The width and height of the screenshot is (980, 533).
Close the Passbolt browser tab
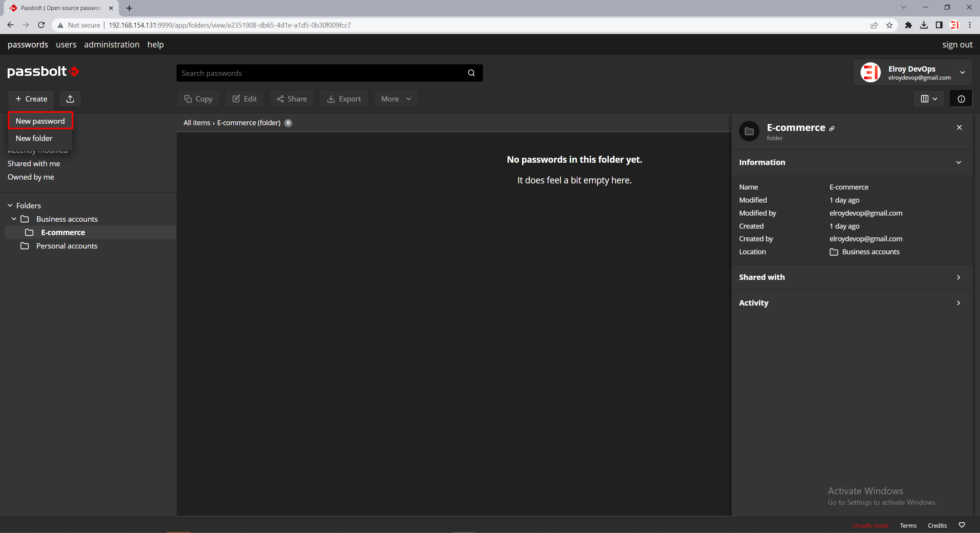111,8
